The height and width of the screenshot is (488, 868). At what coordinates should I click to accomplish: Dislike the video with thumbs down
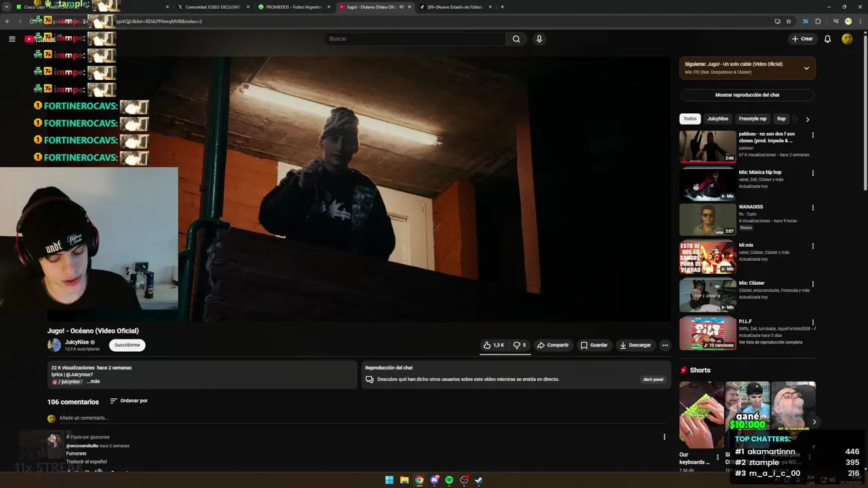coord(519,345)
